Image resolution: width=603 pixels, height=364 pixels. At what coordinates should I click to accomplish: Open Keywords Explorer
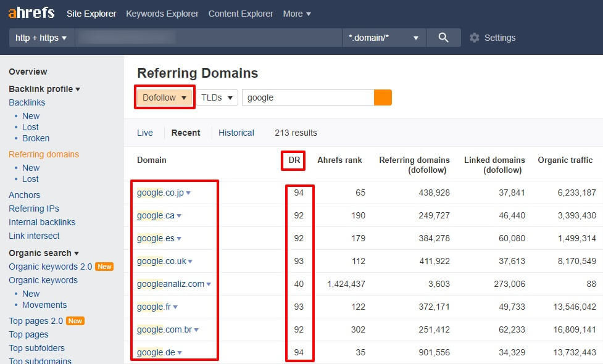coord(162,14)
